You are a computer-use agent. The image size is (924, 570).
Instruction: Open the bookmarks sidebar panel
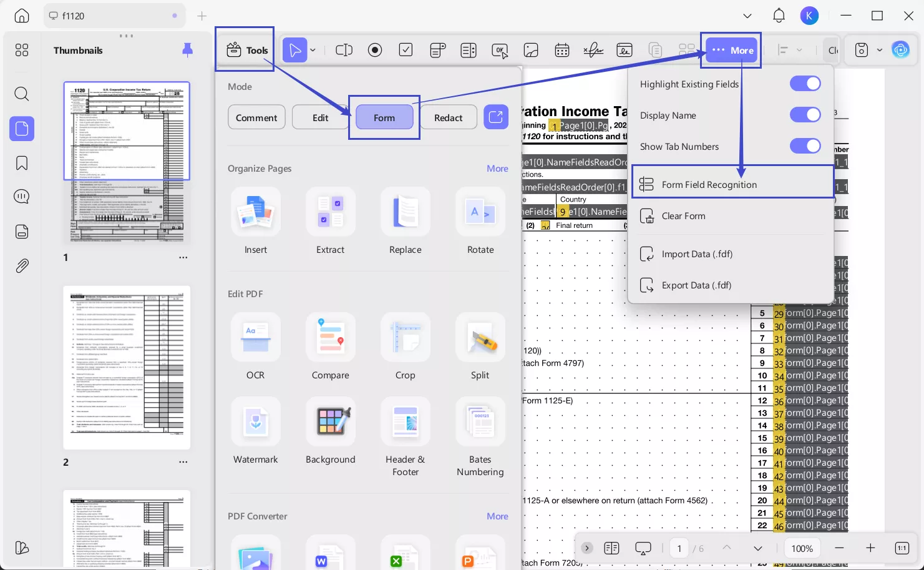(x=22, y=163)
